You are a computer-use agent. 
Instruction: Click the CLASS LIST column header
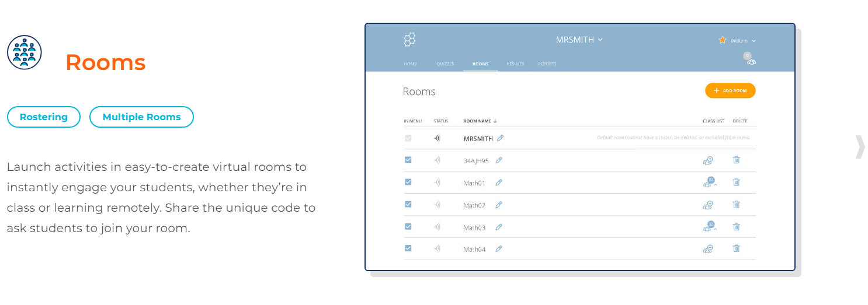click(x=713, y=121)
